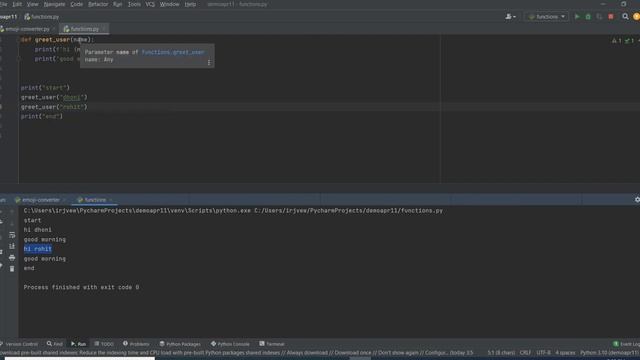Open the Problems tool window
640x360 pixels.
pos(136,344)
